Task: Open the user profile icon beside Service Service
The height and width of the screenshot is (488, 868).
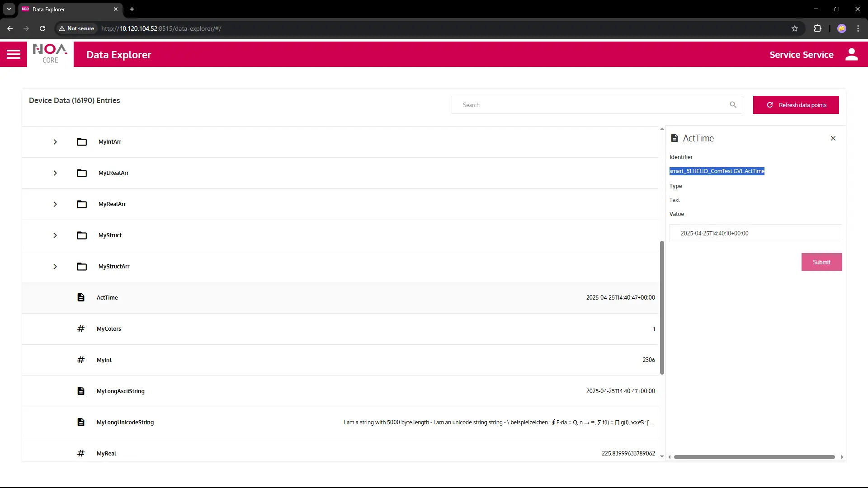Action: click(x=852, y=54)
